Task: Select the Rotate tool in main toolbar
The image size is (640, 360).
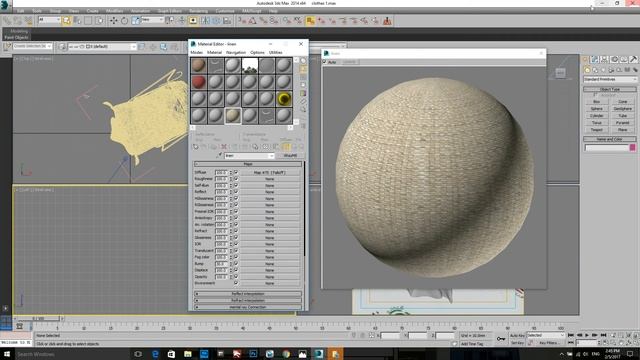Action: 124,20
